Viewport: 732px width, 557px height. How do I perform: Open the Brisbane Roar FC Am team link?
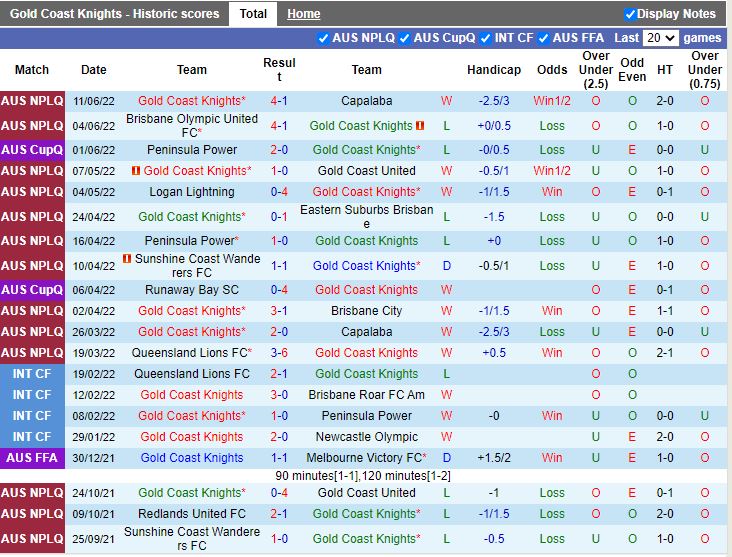[366, 395]
